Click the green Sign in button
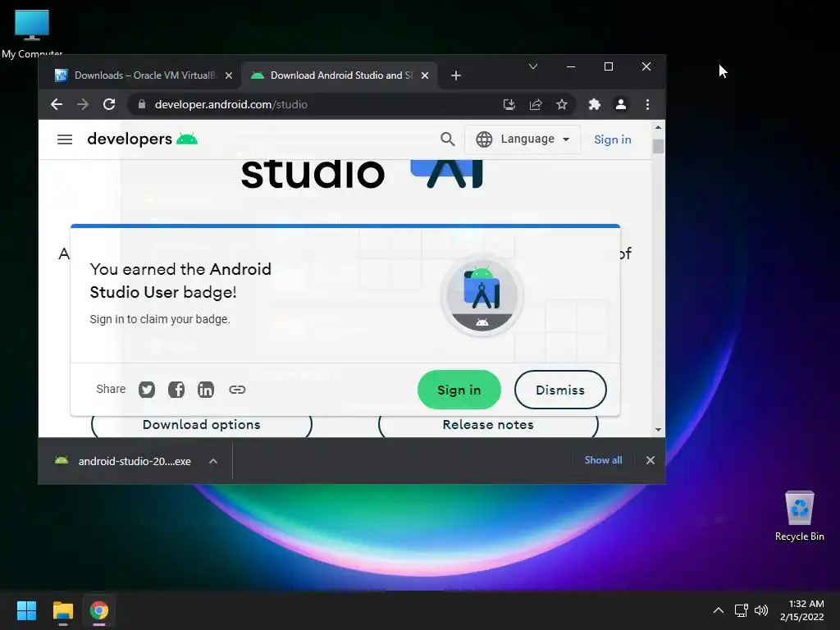Image resolution: width=840 pixels, height=630 pixels. (459, 390)
